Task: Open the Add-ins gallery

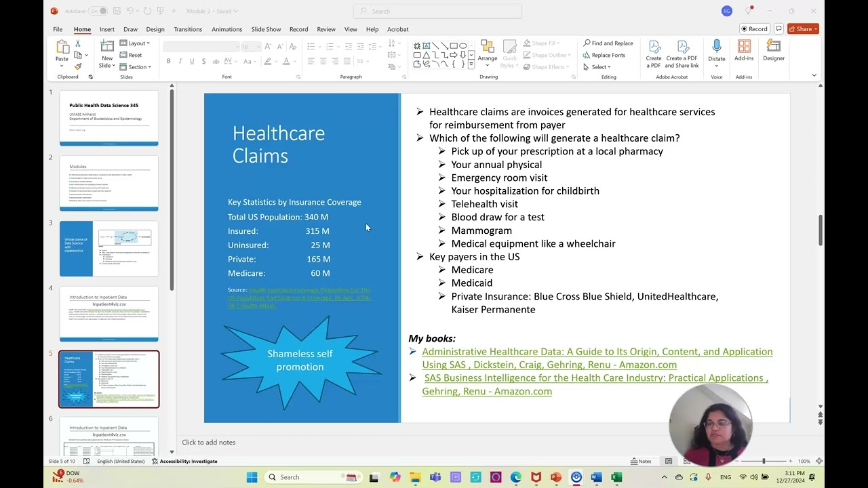Action: [x=744, y=52]
